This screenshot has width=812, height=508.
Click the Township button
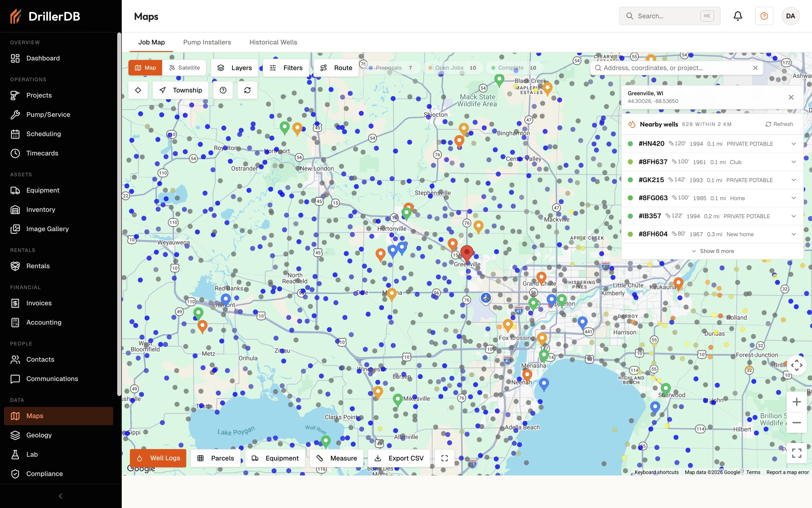coord(180,90)
